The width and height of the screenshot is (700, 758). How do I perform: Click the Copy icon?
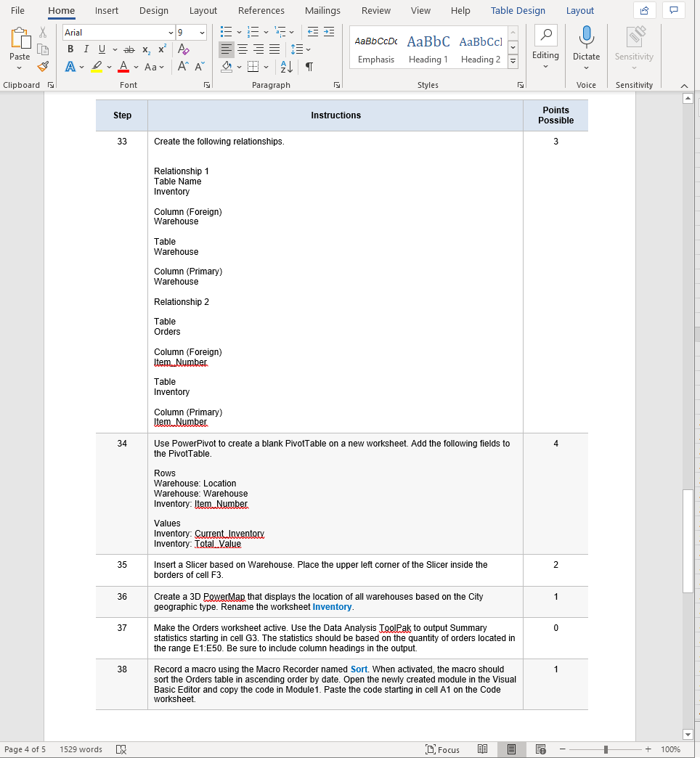tap(43, 49)
